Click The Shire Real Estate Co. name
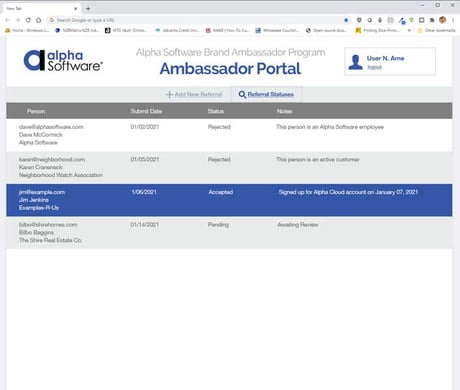Viewport: 460px width, 390px height. tap(50, 241)
